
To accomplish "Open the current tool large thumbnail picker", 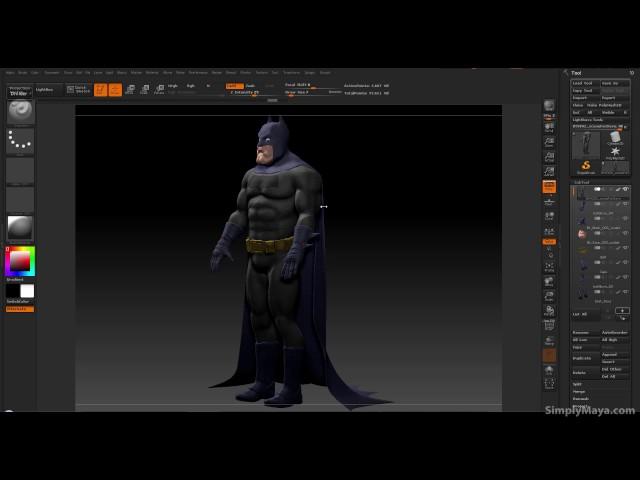I will click(586, 145).
